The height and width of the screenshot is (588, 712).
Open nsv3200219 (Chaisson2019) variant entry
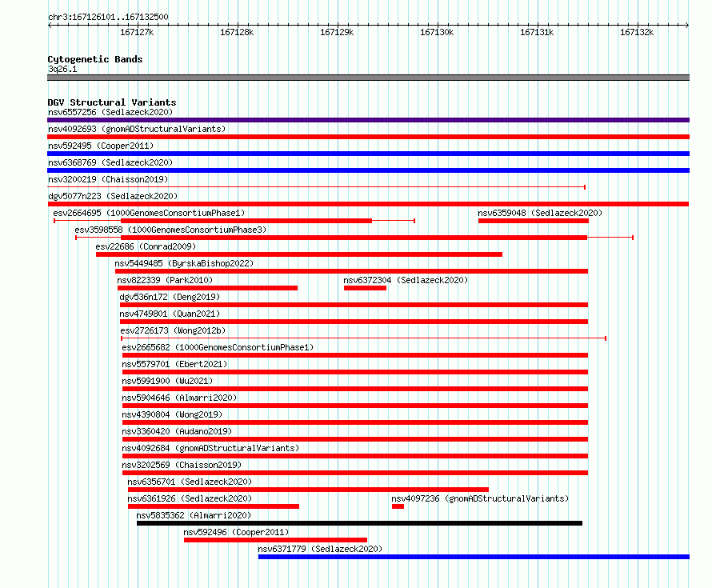coord(108,179)
